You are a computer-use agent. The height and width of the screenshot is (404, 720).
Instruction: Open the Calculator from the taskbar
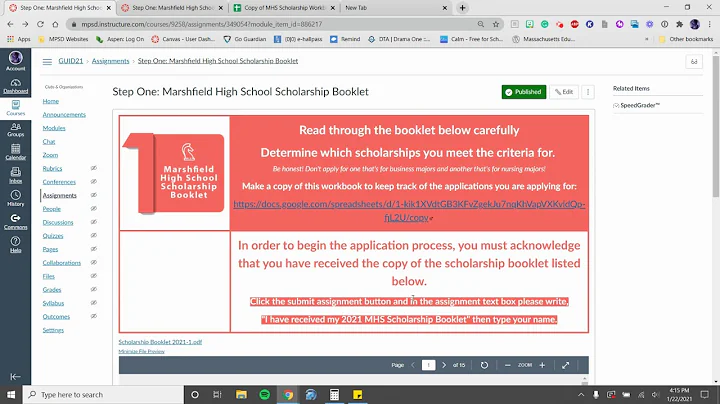pyautogui.click(x=334, y=395)
